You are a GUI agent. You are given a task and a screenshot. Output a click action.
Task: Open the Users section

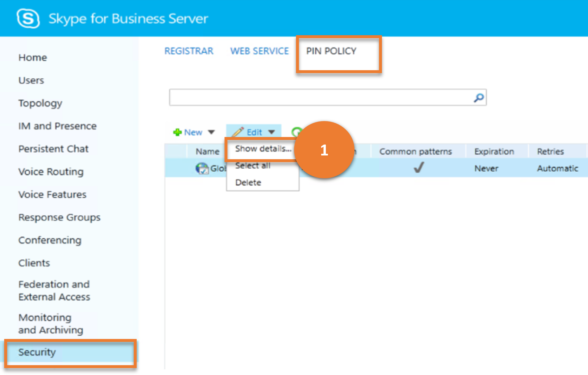31,80
